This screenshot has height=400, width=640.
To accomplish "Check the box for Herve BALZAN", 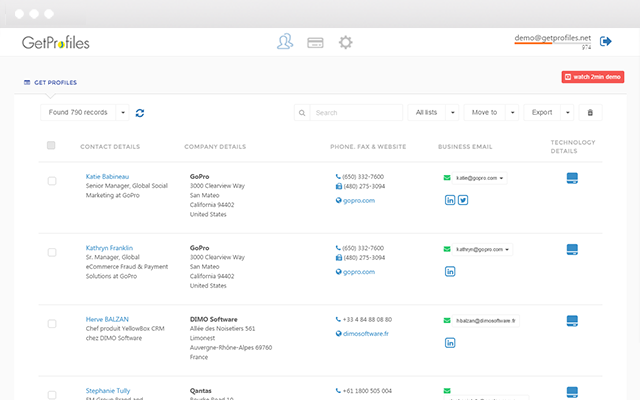I will (x=51, y=325).
